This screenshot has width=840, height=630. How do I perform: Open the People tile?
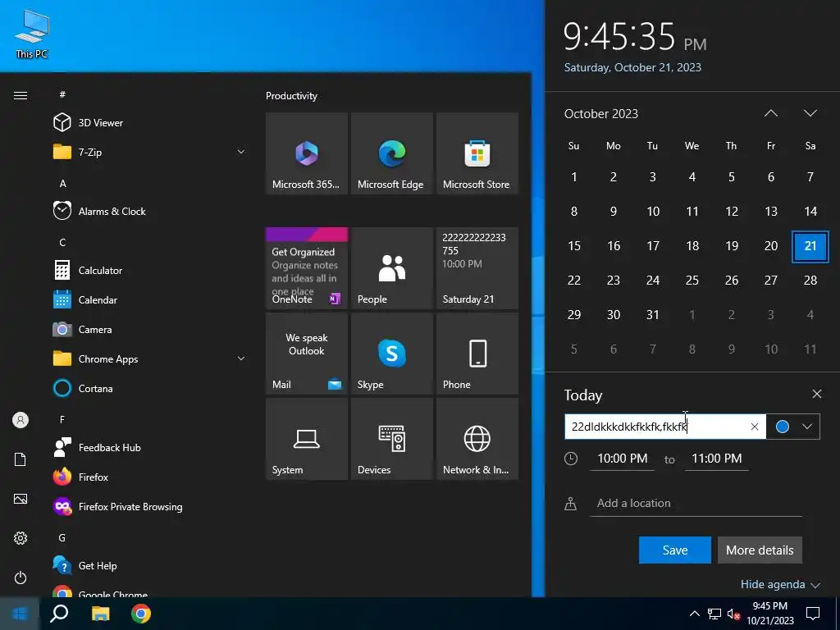pos(392,268)
